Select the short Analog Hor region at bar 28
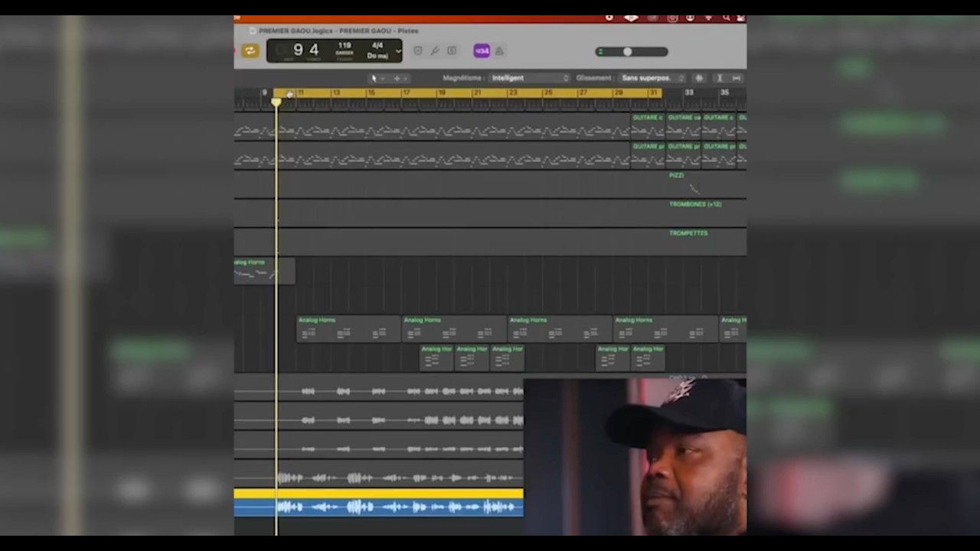Screen dimensions: 980x551 coord(612,357)
